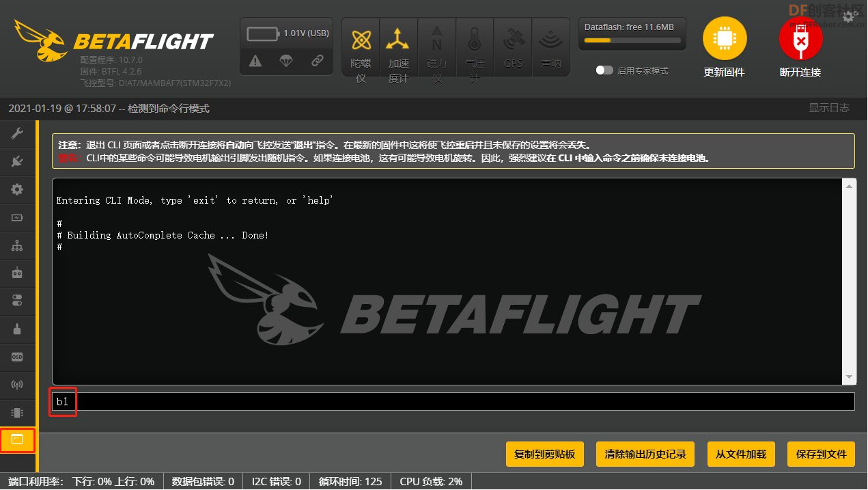Click load from file button (从文件加载)

(x=741, y=454)
